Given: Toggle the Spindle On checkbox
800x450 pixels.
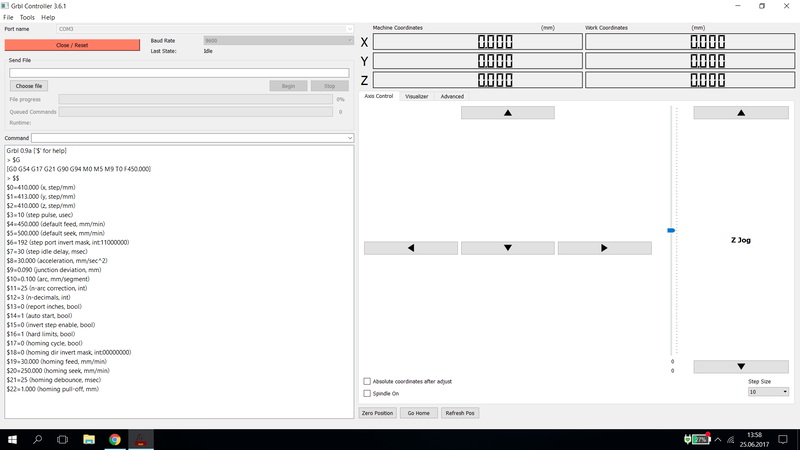Looking at the screenshot, I should pos(367,393).
